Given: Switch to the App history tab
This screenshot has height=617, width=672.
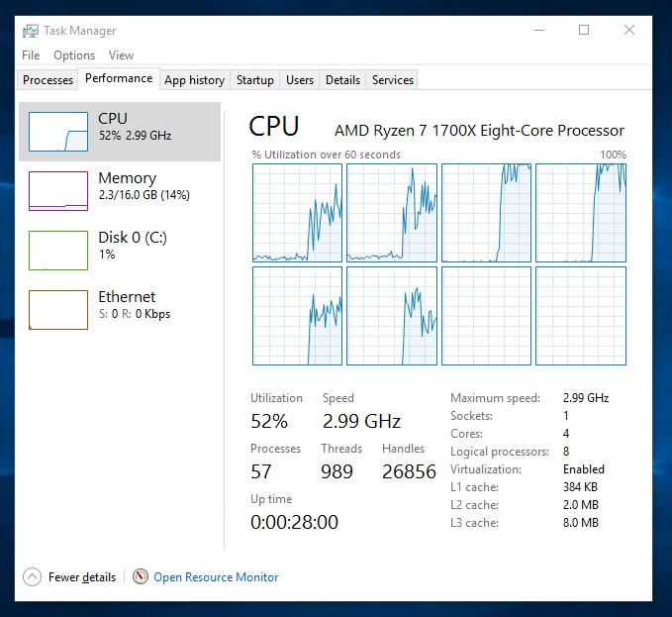Looking at the screenshot, I should pos(195,80).
